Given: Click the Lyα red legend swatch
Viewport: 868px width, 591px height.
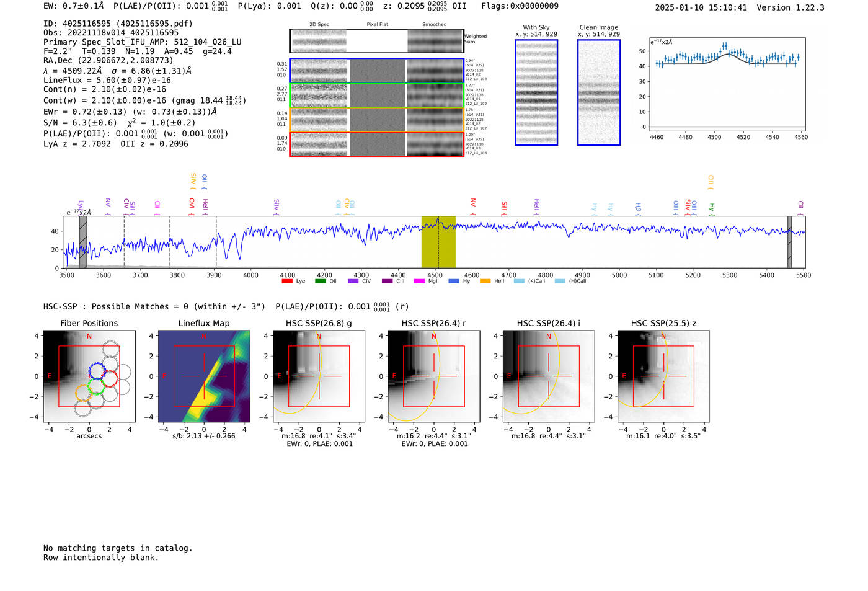Looking at the screenshot, I should coord(286,281).
